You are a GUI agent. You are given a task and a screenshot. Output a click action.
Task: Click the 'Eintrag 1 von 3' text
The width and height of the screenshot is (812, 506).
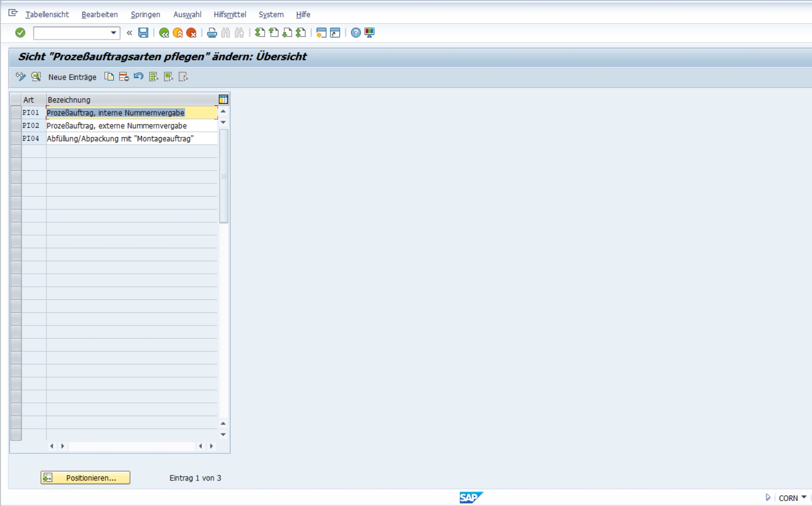point(195,478)
